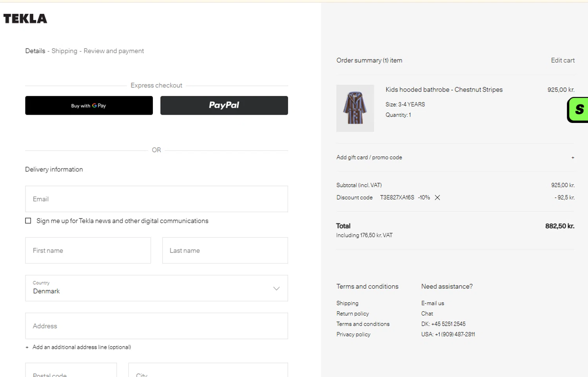Screen dimensions: 588x377
Task: Click the Need assistance? heading
Action: tap(447, 287)
